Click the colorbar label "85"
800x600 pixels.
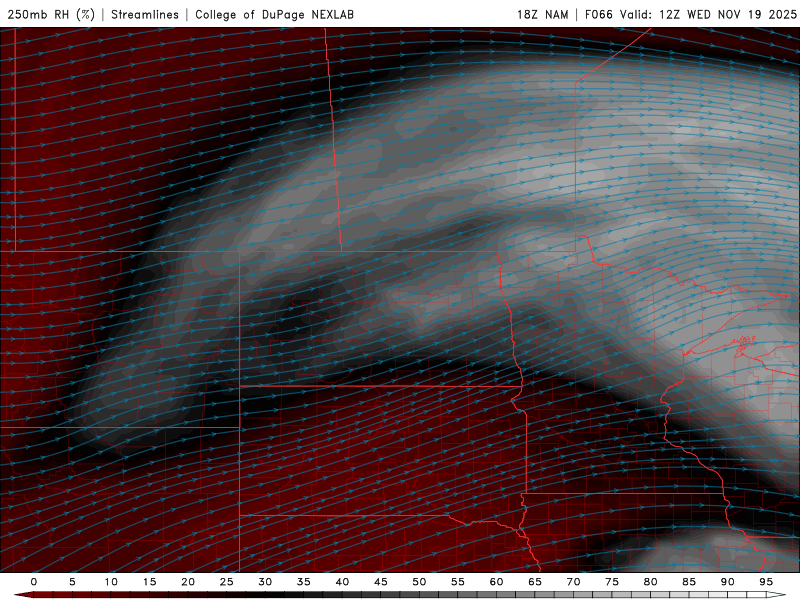[688, 582]
